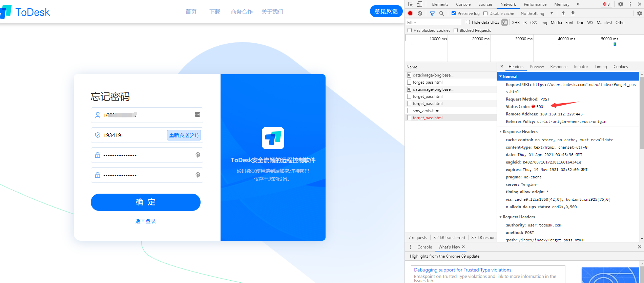Open the 商务合作 nav link
Screen dimensions: 644x283
pyautogui.click(x=242, y=12)
